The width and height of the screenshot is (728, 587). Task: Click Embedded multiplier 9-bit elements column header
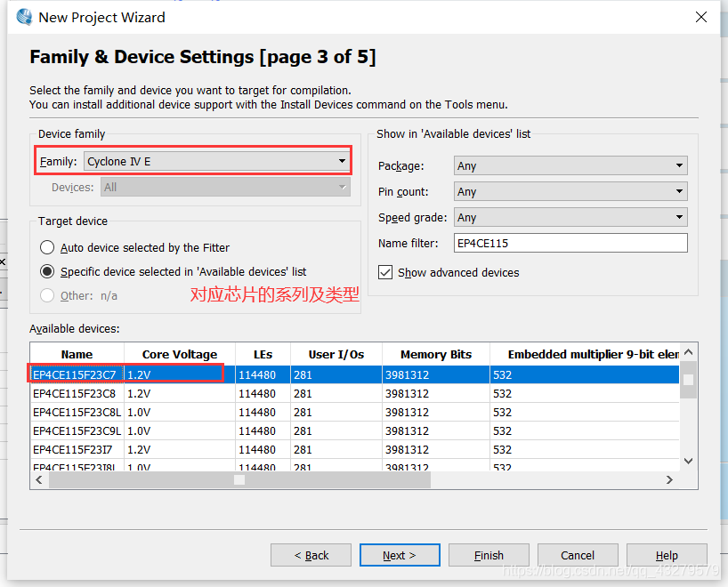coord(585,354)
